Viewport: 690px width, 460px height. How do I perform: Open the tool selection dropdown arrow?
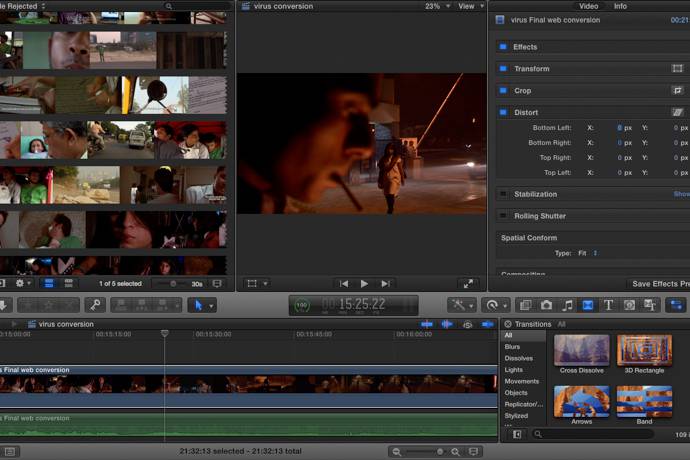tap(212, 305)
